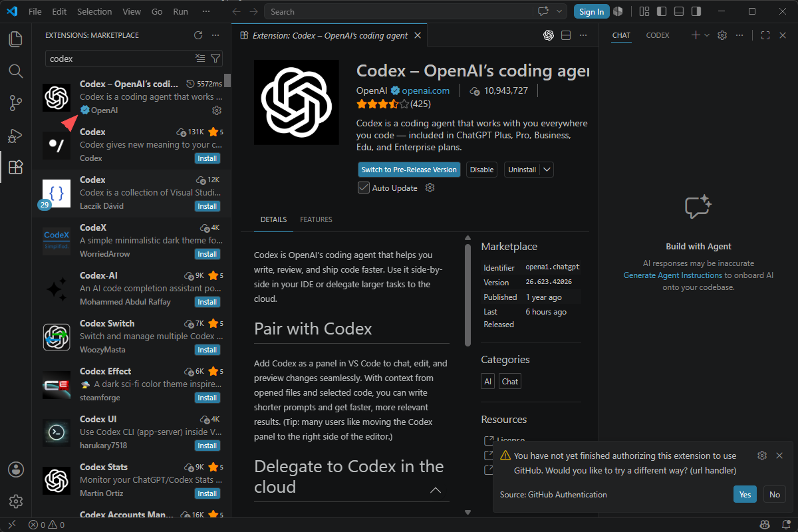The width and height of the screenshot is (798, 532).
Task: Open settings gear next to Auto Update
Action: pos(430,188)
